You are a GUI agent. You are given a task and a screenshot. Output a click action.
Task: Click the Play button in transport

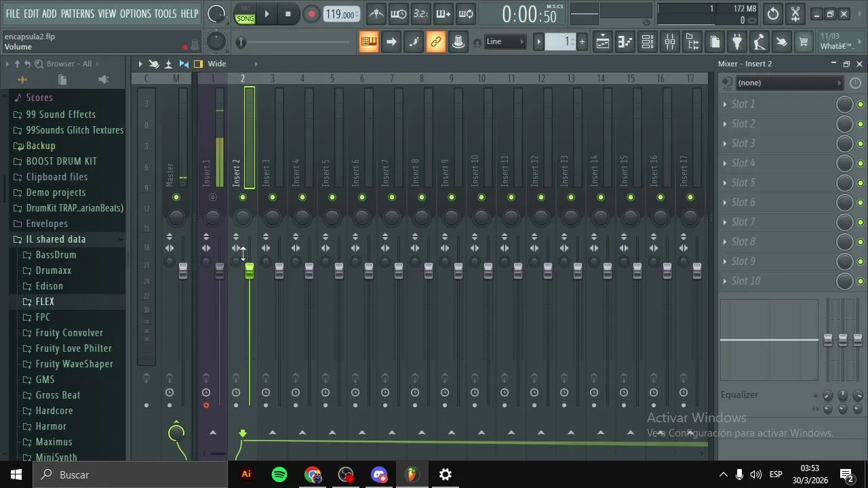[267, 14]
